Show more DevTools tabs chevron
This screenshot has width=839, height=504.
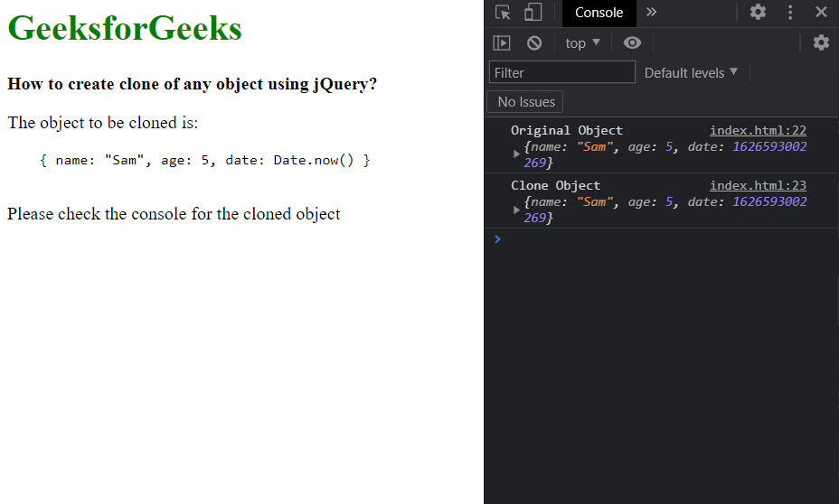point(651,13)
